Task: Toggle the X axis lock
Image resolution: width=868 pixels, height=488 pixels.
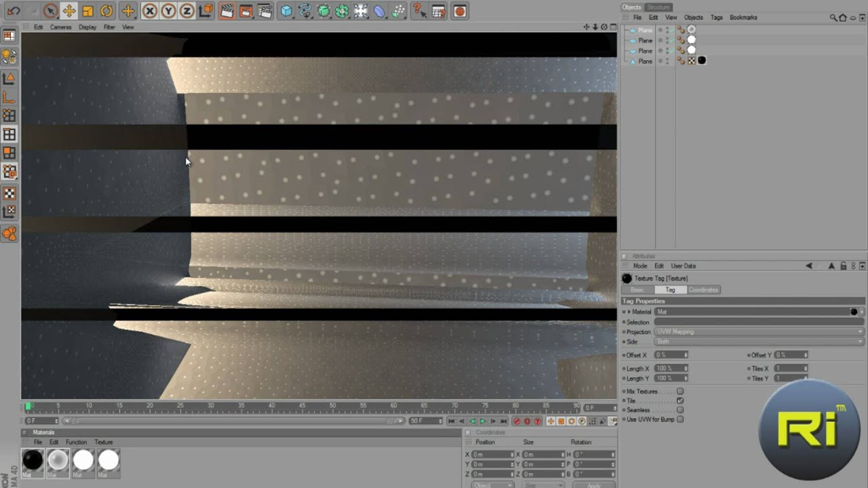Action: pos(150,11)
